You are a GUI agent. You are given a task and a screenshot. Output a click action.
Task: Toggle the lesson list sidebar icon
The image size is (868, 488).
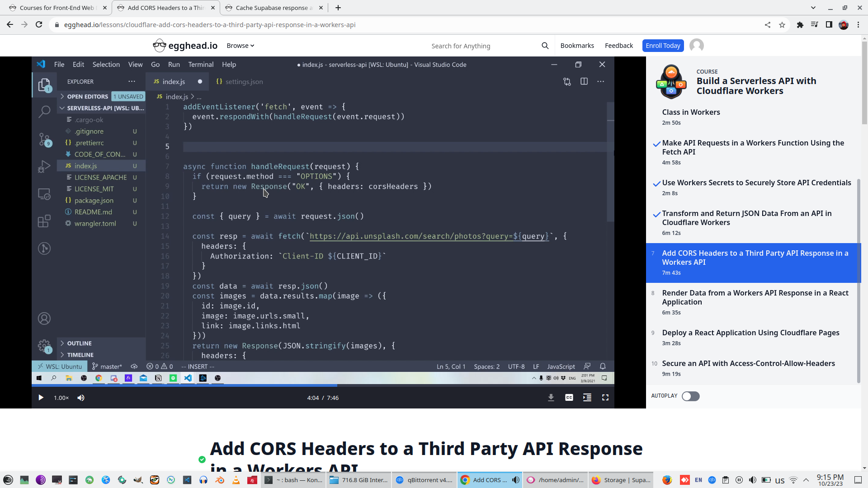(587, 398)
